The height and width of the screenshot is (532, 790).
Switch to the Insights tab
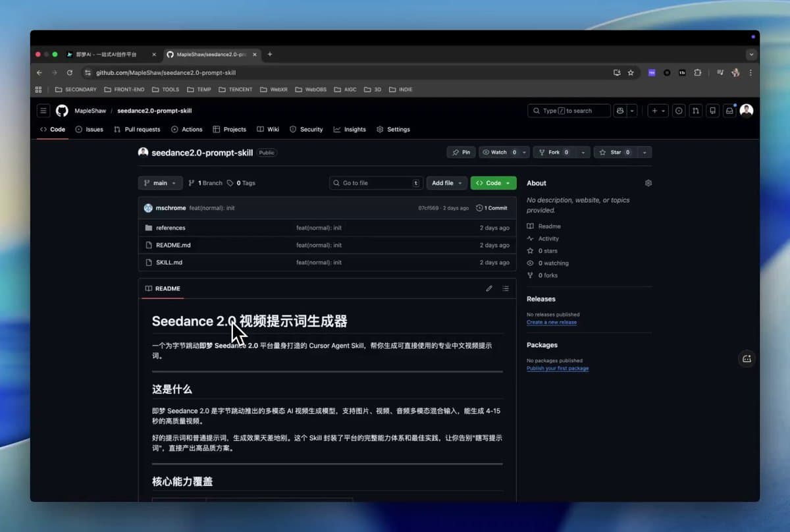(350, 129)
